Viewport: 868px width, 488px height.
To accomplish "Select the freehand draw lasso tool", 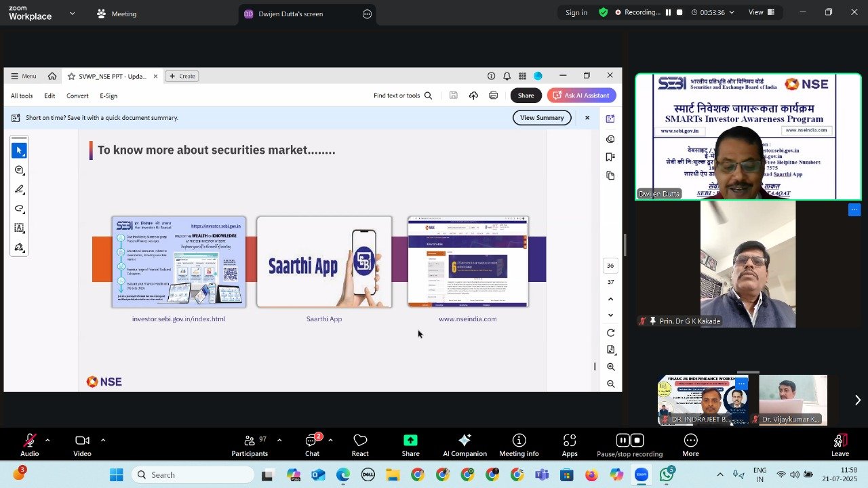I will 19,209.
